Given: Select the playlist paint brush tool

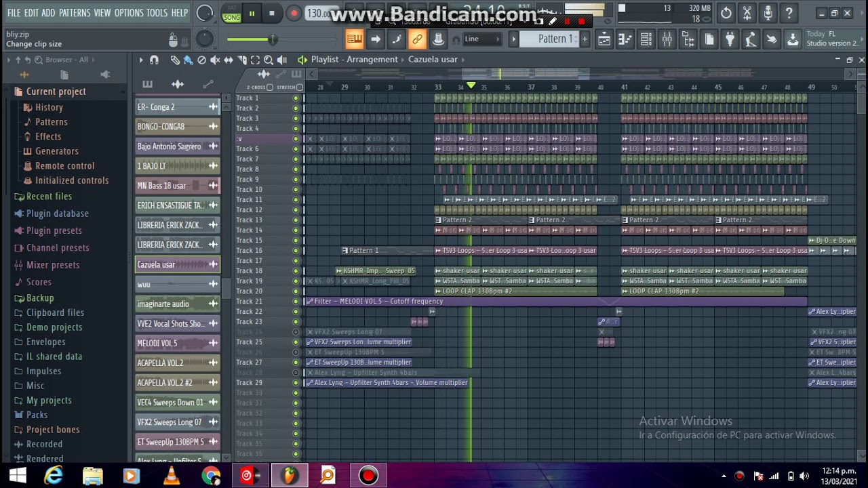Looking at the screenshot, I should [x=188, y=60].
